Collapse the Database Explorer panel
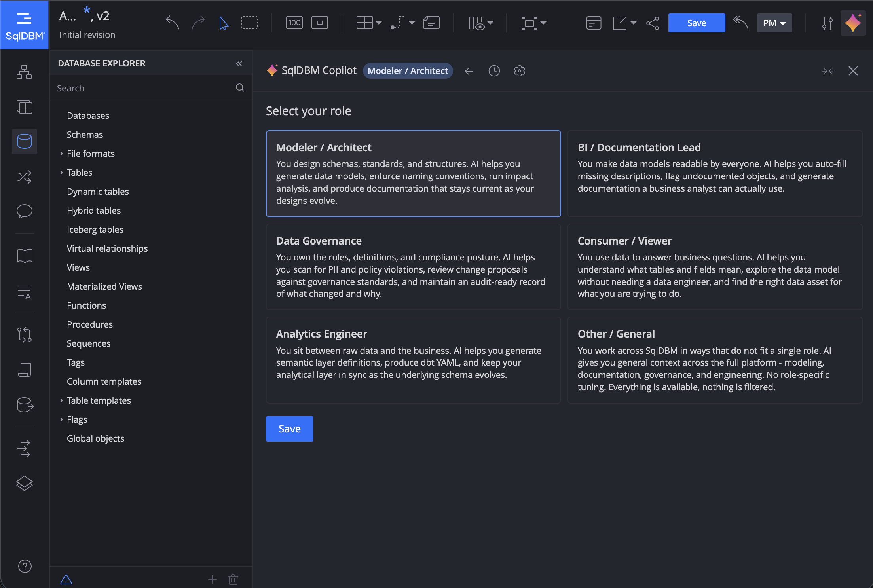 [x=239, y=64]
